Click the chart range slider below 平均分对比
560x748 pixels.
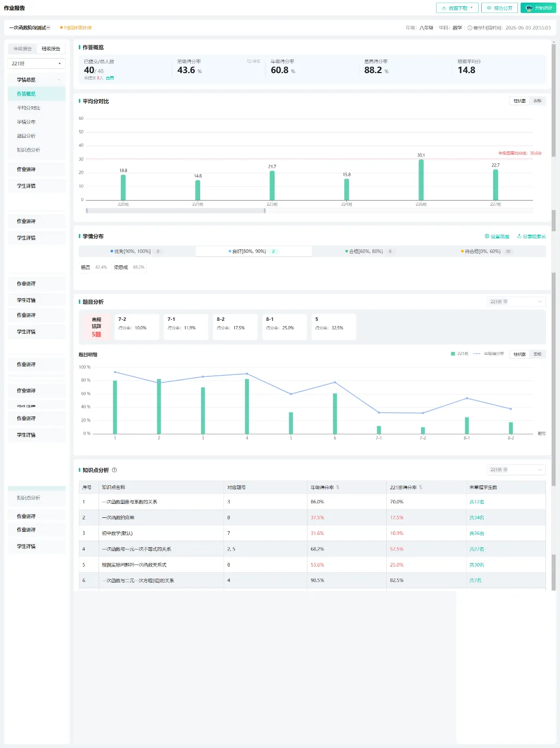click(176, 210)
